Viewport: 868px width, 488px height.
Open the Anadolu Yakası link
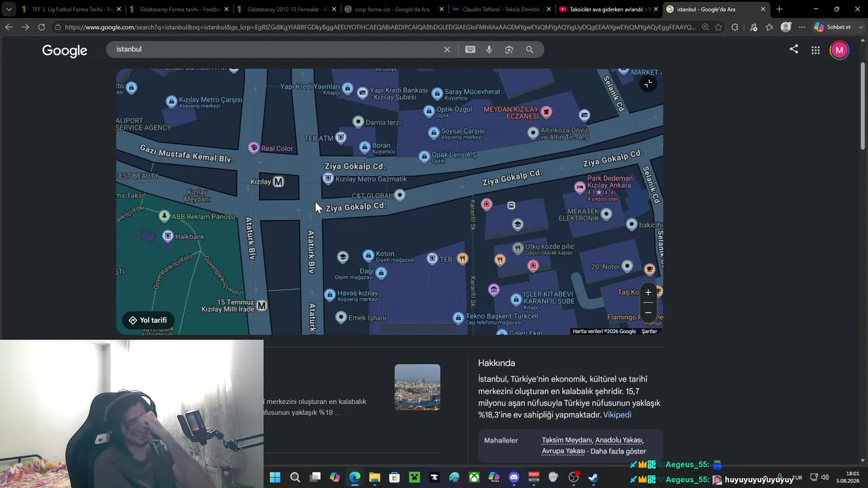(619, 441)
